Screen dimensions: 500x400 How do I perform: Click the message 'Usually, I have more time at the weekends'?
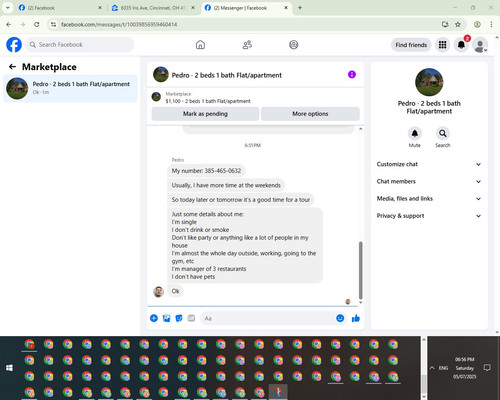(226, 185)
